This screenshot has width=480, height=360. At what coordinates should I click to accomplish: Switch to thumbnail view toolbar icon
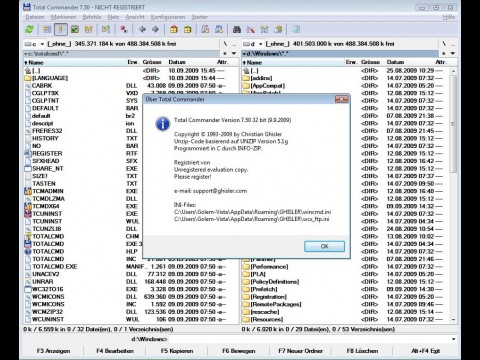pyautogui.click(x=75, y=29)
